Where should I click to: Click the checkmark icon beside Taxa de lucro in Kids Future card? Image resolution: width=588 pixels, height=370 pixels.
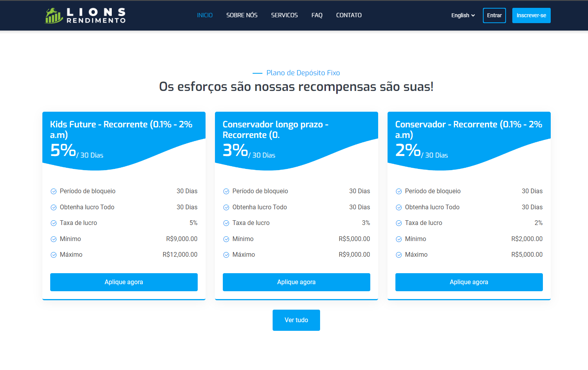tap(53, 223)
